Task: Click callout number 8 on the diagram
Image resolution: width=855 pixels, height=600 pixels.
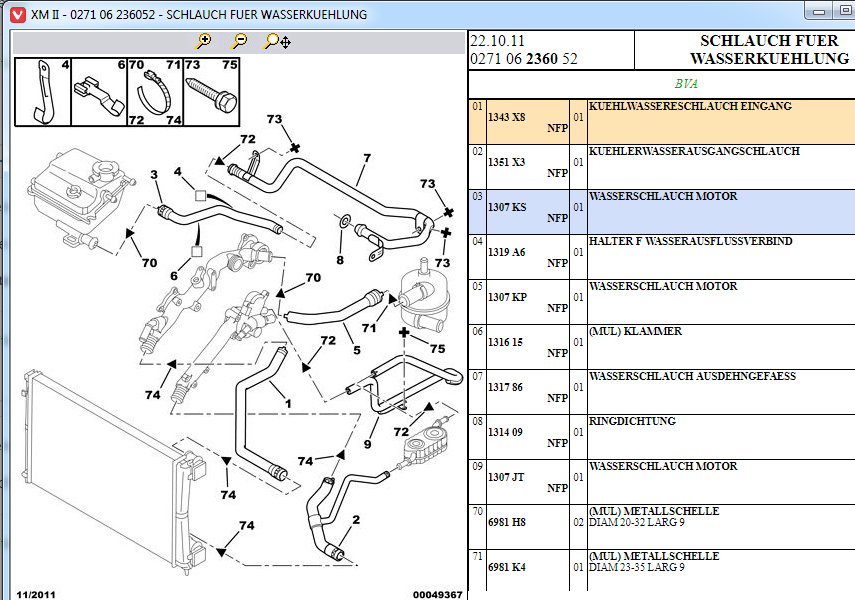Action: 340,260
